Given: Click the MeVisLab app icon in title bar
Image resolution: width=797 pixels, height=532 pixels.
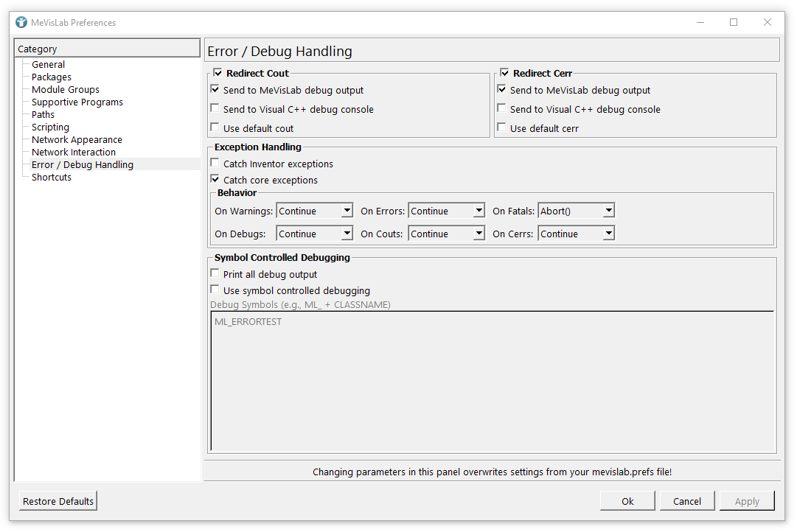Looking at the screenshot, I should (x=21, y=22).
